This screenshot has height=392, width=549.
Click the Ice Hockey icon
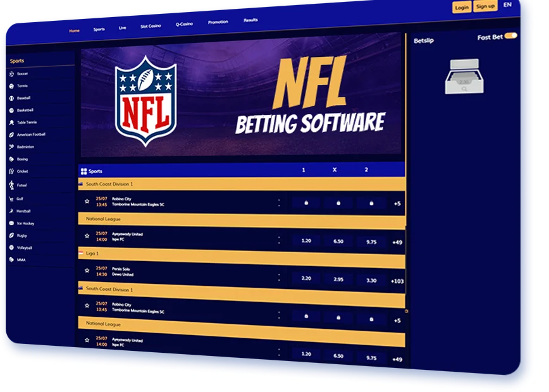click(11, 223)
